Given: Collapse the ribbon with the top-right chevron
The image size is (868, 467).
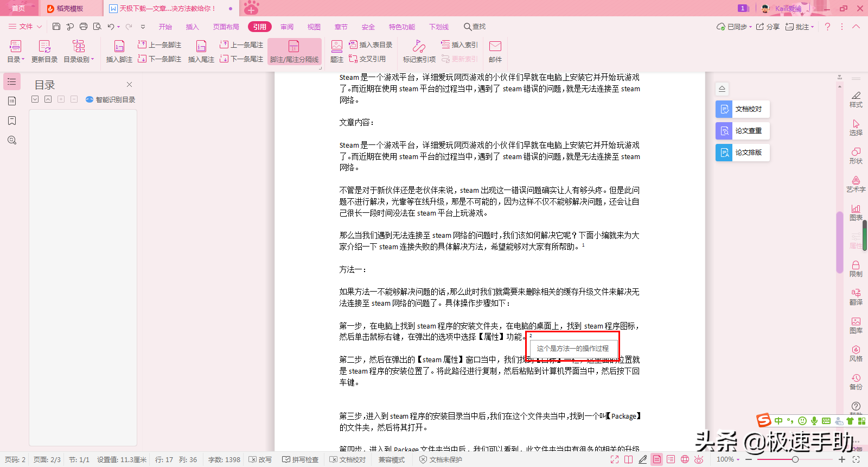Looking at the screenshot, I should tap(856, 27).
